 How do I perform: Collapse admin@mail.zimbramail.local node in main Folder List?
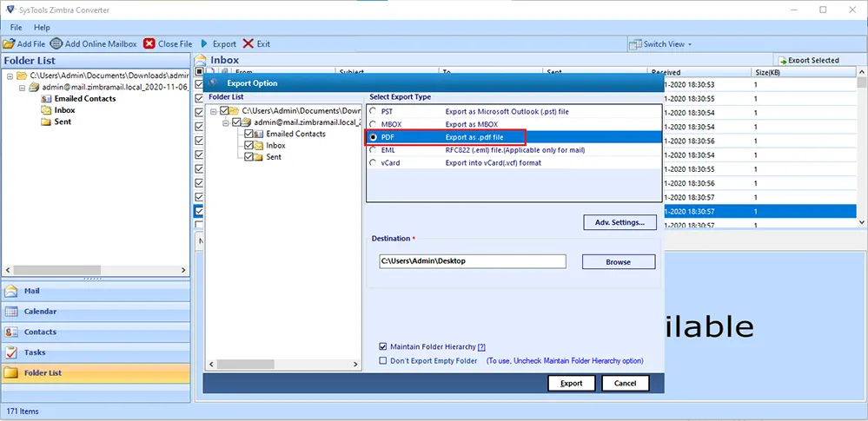click(x=22, y=87)
